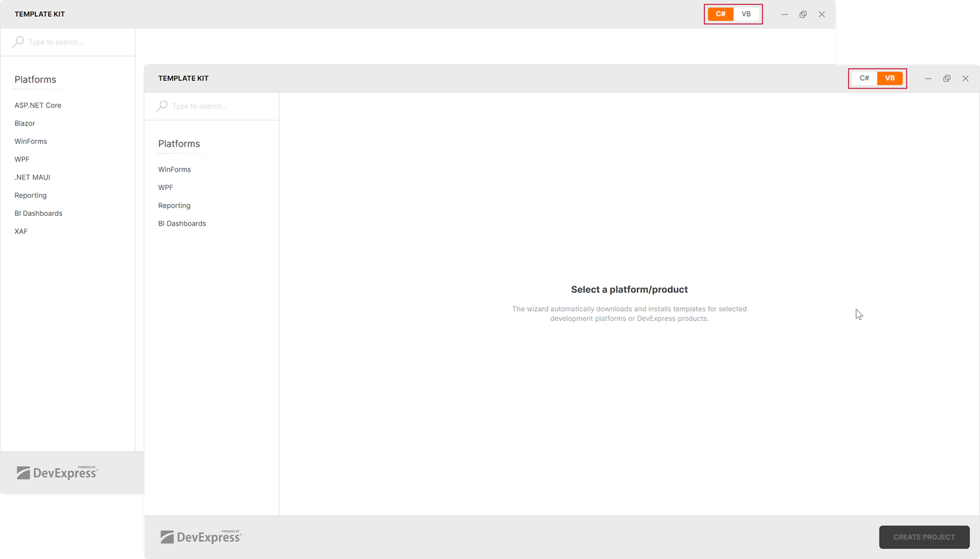980x559 pixels.
Task: Minimize the front Template Kit window
Action: point(928,79)
